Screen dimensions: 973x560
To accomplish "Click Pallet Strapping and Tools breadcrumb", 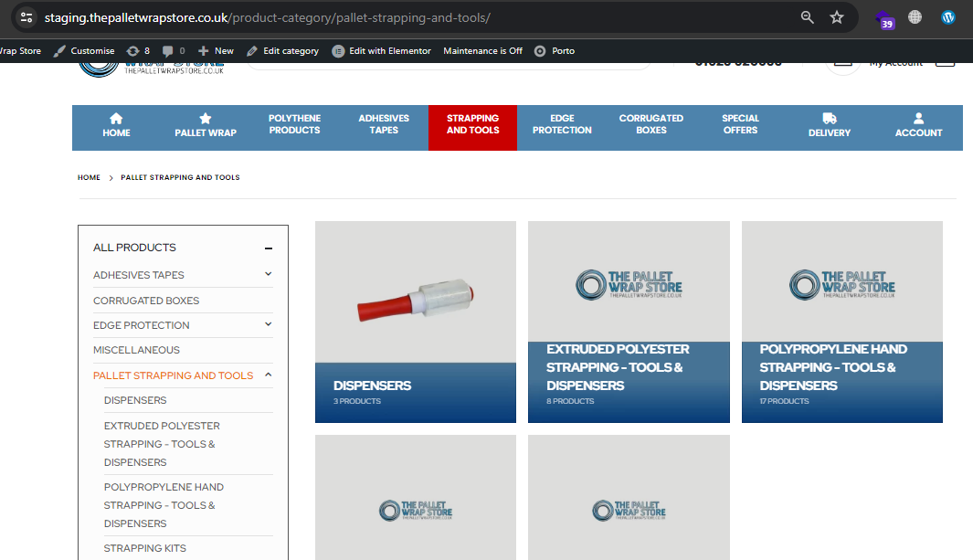I will 180,177.
